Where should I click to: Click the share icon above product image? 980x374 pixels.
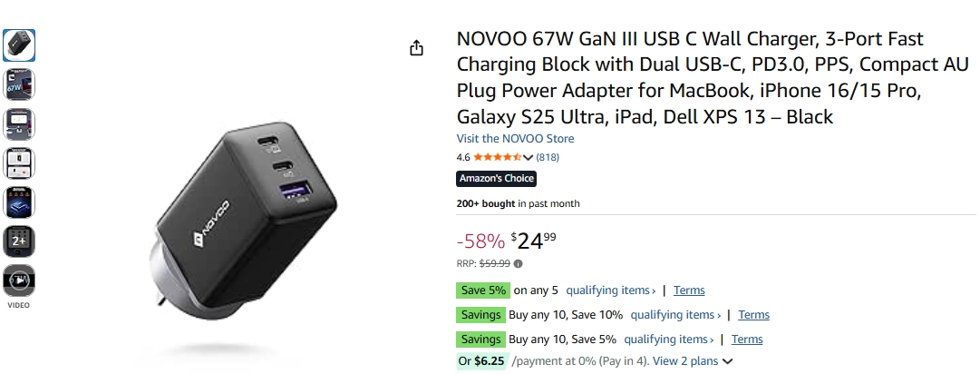tap(416, 48)
